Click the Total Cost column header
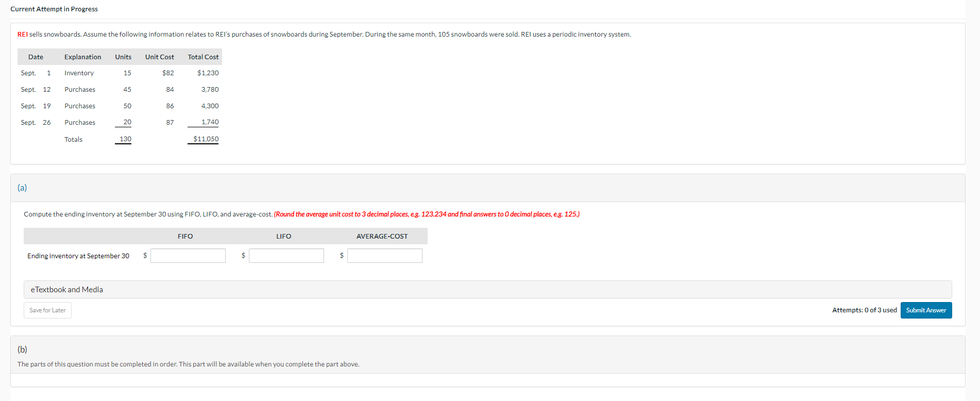 pyautogui.click(x=203, y=57)
